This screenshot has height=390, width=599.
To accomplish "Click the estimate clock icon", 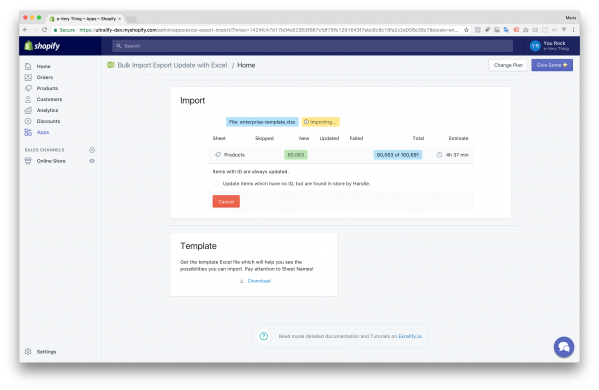I will pos(439,155).
